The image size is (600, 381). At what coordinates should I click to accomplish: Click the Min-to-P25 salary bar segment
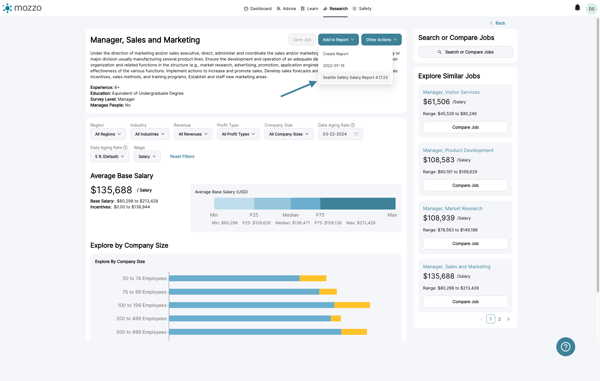coord(234,204)
